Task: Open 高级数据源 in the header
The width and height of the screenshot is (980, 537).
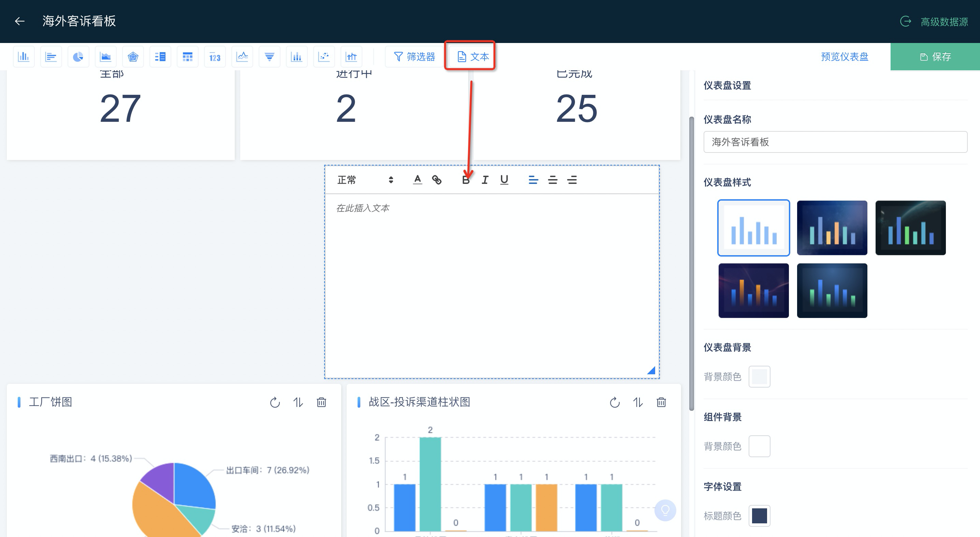Action: coord(934,22)
